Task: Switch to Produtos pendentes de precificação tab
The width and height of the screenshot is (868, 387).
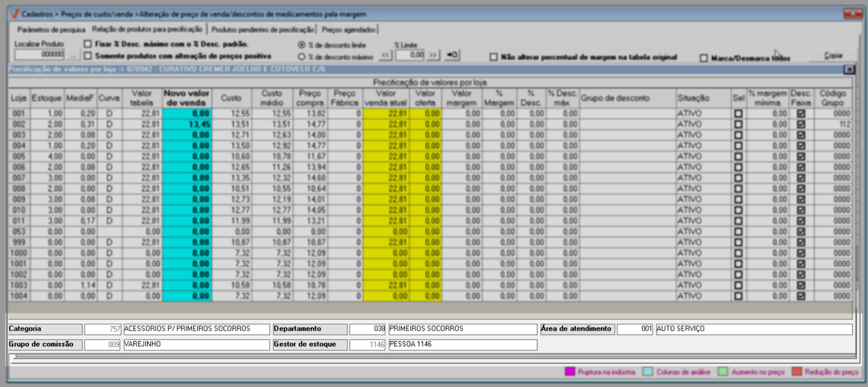Action: [x=263, y=29]
